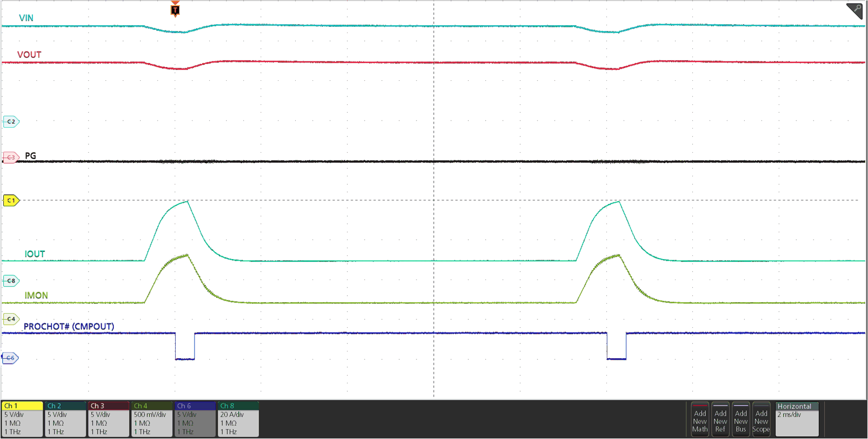
Task: Click Add New Math button
Action: (700, 419)
